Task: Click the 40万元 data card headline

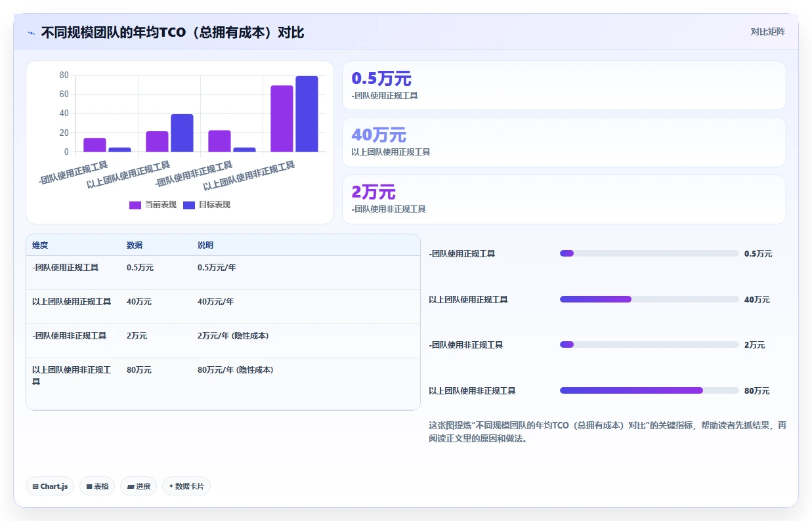Action: (379, 135)
